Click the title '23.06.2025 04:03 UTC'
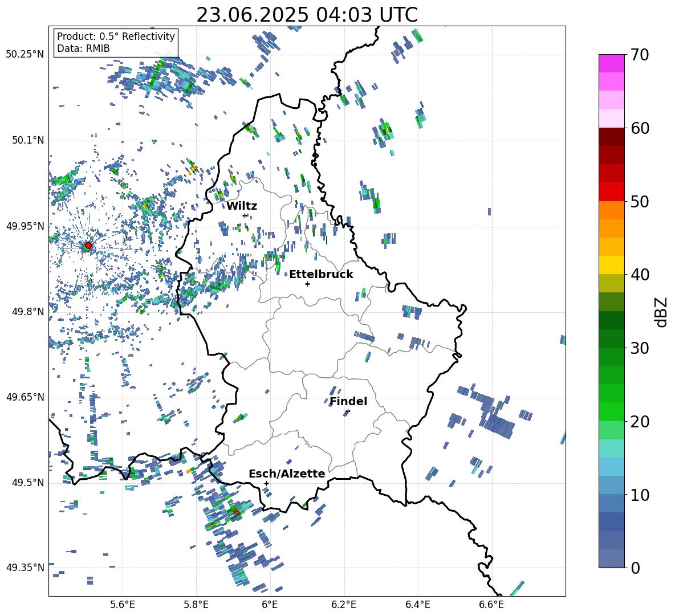The width and height of the screenshot is (675, 616). tap(307, 15)
